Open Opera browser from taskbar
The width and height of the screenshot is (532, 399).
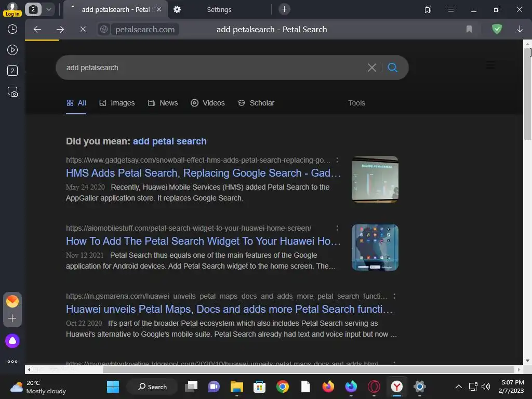click(x=374, y=387)
